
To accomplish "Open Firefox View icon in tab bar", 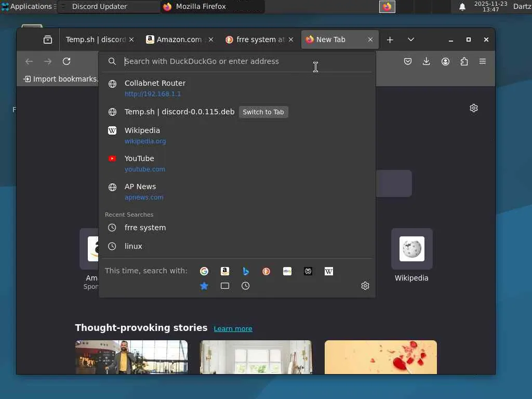I will tap(48, 39).
